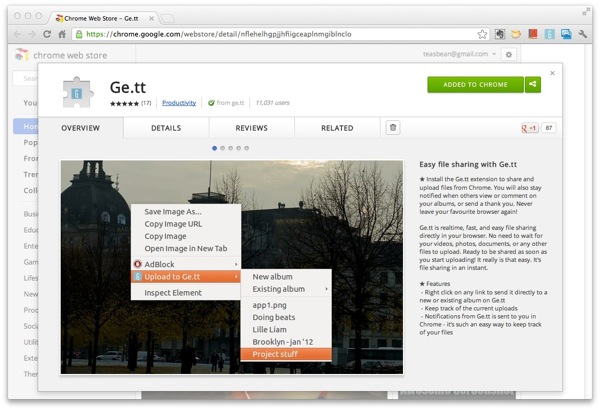The width and height of the screenshot is (600, 410).
Task: Open the web store settings gear
Action: (x=508, y=54)
